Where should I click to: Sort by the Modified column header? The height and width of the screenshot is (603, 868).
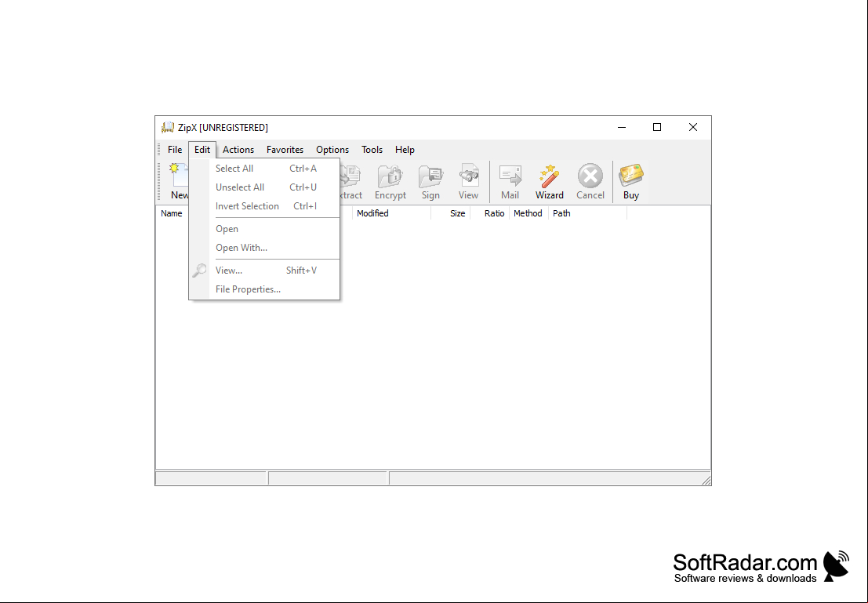click(391, 213)
